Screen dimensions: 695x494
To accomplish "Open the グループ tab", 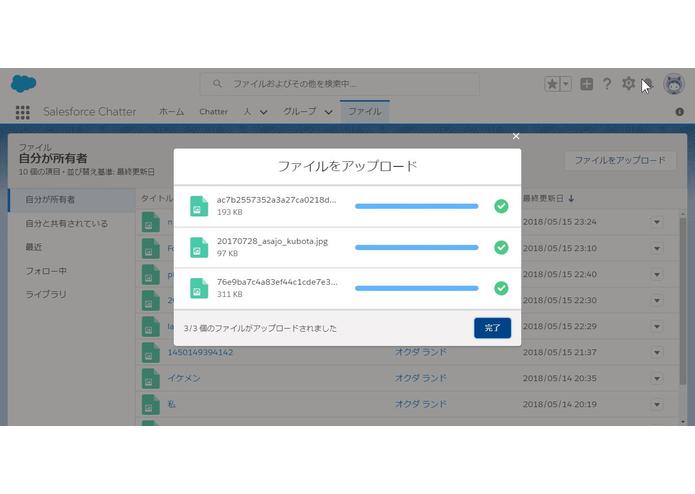I will 300,112.
